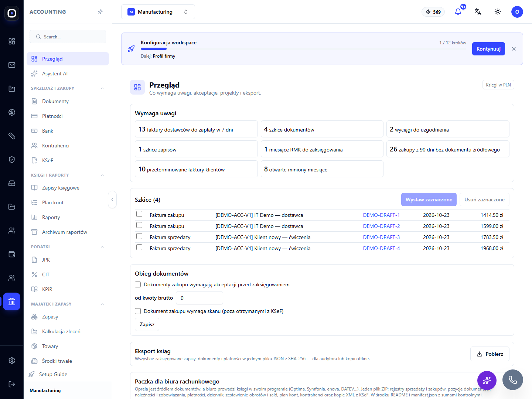Collapse the Majątek i zapasy section
Screen dimensions: 532x399
pos(102,304)
